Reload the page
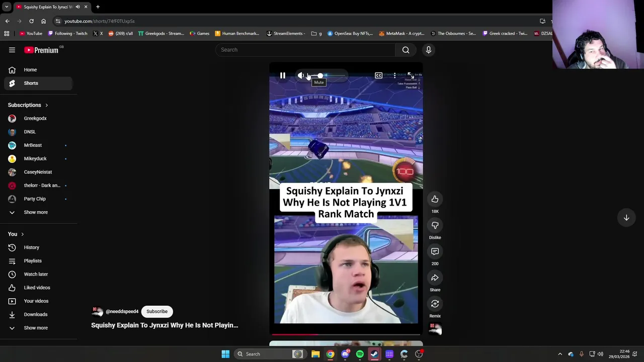This screenshot has width=644, height=362. 31,21
